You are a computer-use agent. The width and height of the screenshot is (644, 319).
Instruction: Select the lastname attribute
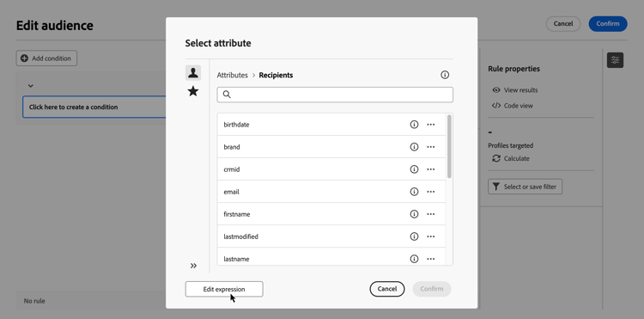pyautogui.click(x=331, y=257)
